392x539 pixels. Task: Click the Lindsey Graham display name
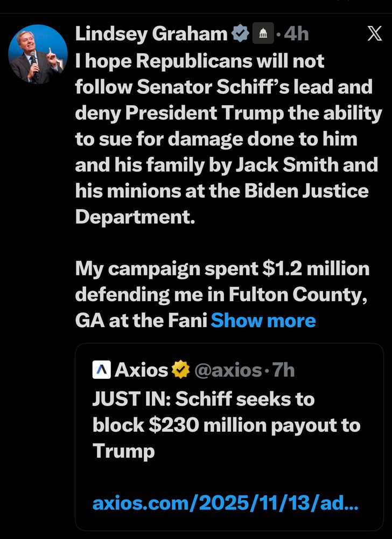pyautogui.click(x=151, y=34)
